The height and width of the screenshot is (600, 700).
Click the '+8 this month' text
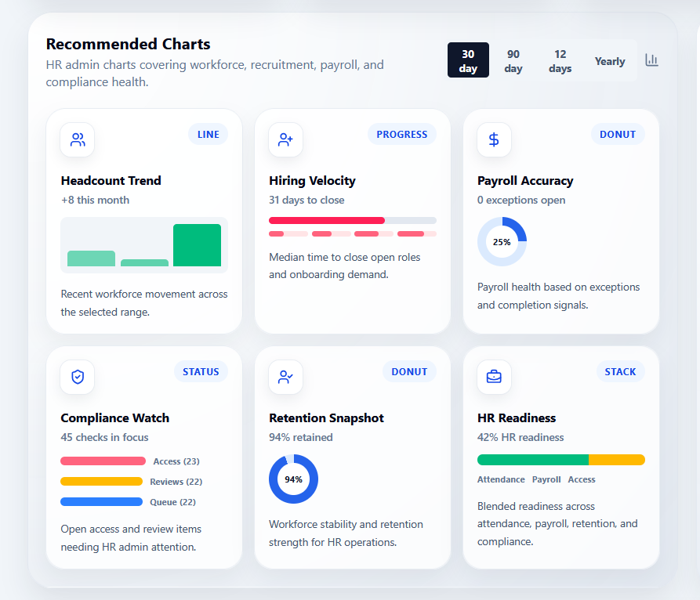tap(95, 200)
